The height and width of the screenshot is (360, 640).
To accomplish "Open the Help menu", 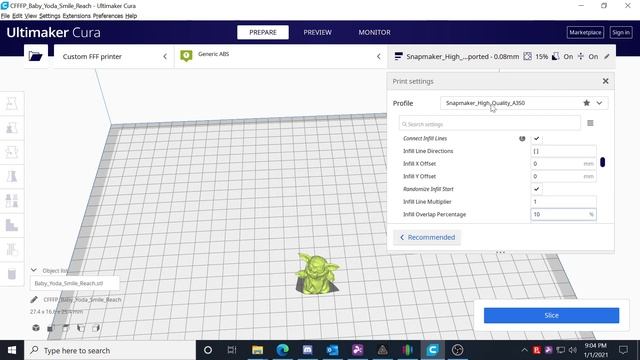I will 131,16.
